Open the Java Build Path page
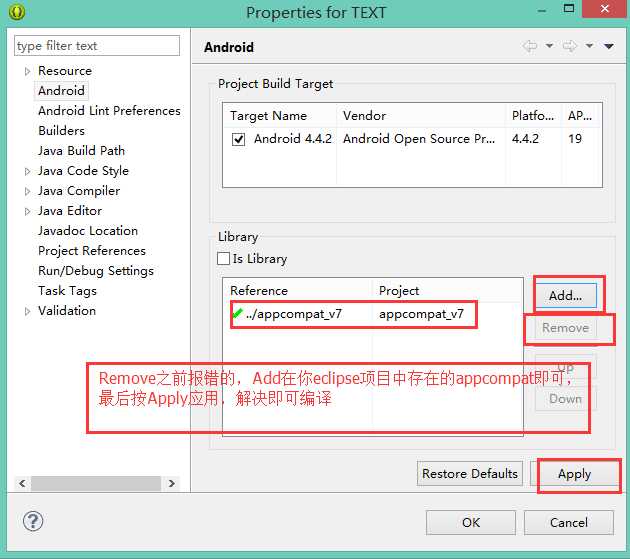 (82, 151)
